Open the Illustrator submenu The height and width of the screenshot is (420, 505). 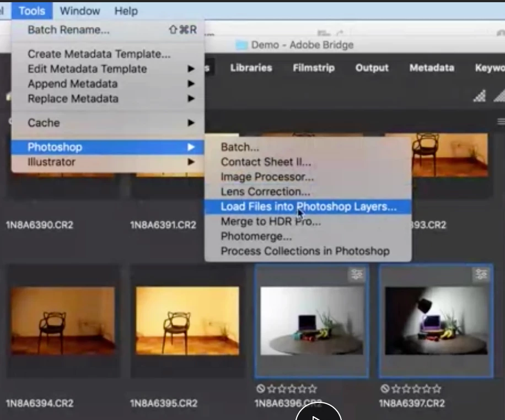pyautogui.click(x=108, y=162)
